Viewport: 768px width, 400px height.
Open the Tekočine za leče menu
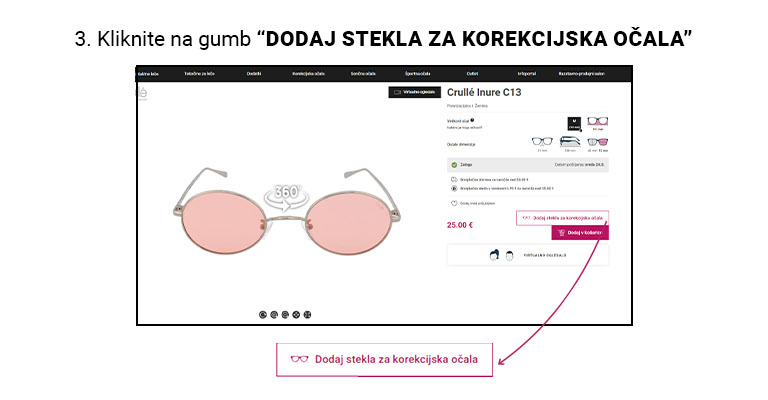[199, 74]
